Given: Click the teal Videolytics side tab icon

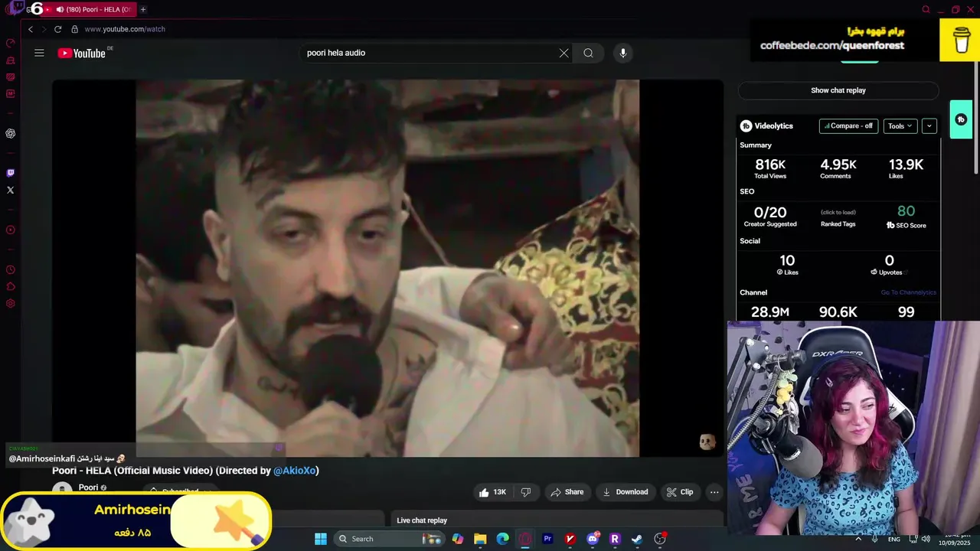Looking at the screenshot, I should click(961, 119).
